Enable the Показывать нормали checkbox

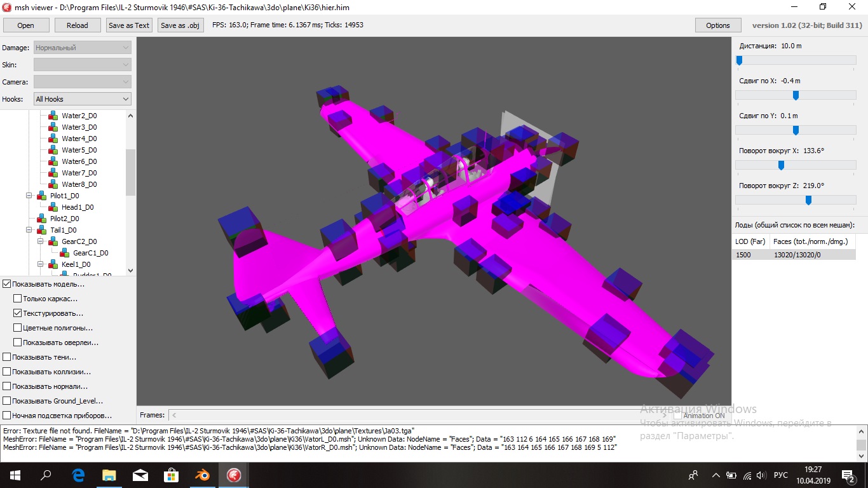pos(7,386)
